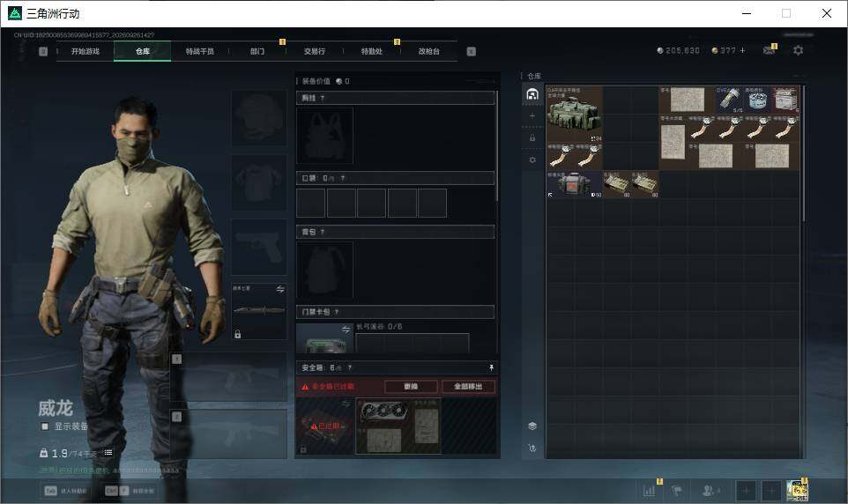Select the main warehouse tab icon
Viewport: 848px width, 504px height.
532,94
